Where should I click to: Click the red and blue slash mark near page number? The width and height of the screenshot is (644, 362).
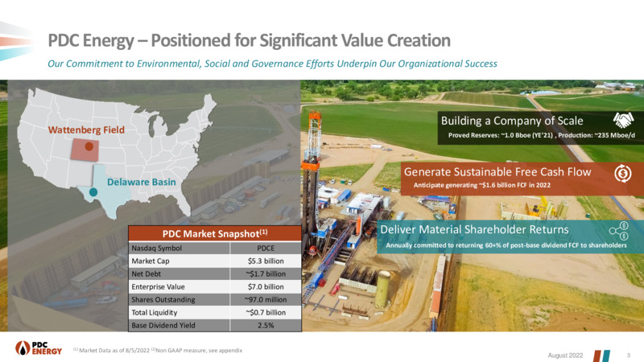click(601, 356)
